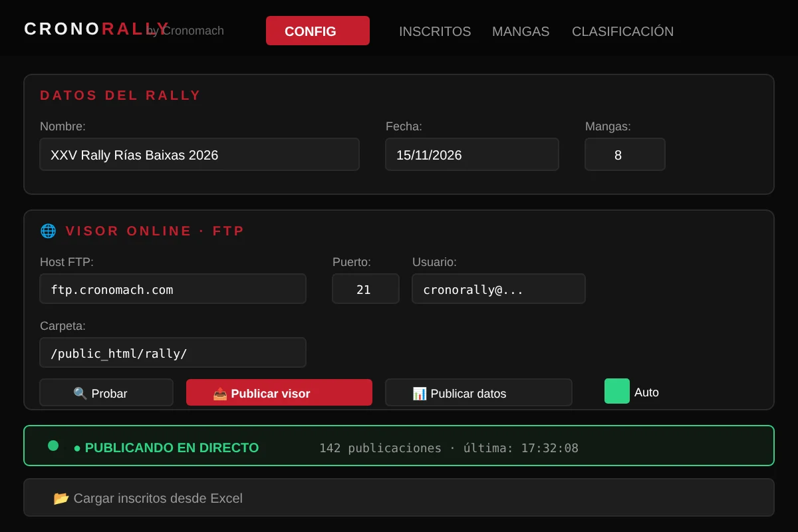Click the Publicar datos button
Viewport: 798px width, 532px height.
(479, 392)
